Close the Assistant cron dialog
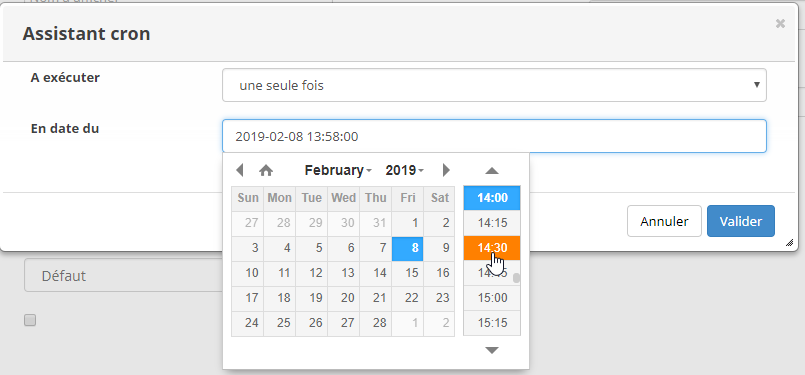The width and height of the screenshot is (805, 375). point(780,23)
